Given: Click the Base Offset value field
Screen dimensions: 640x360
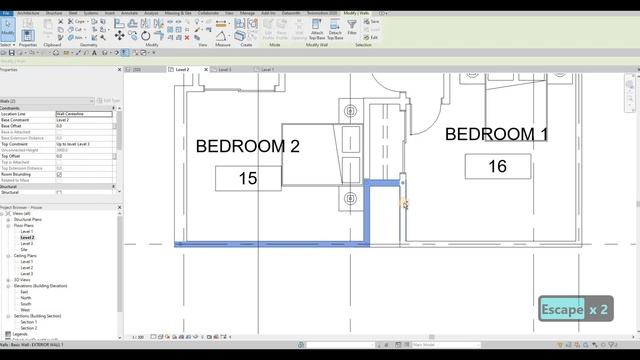Looking at the screenshot, I should 84,126.
